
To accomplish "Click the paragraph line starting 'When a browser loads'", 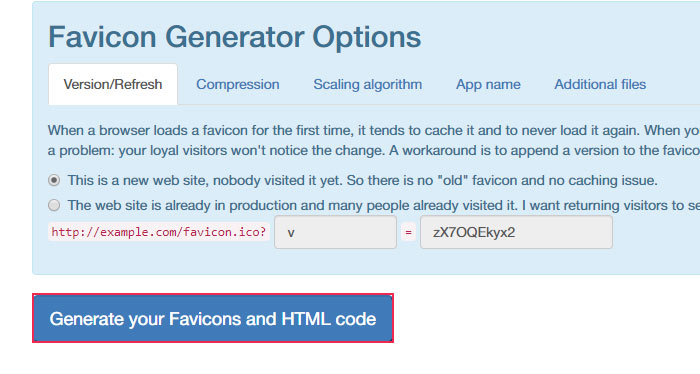I will [x=374, y=130].
